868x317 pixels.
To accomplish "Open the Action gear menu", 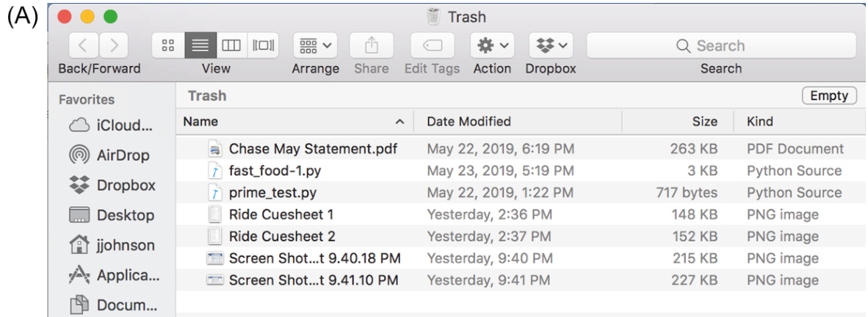I will pos(492,45).
